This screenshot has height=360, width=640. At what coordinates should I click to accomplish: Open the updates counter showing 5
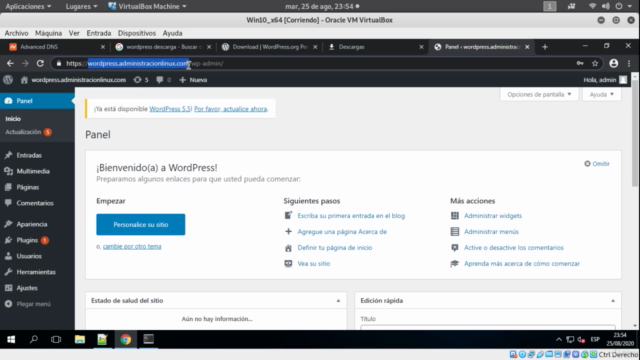[141, 80]
